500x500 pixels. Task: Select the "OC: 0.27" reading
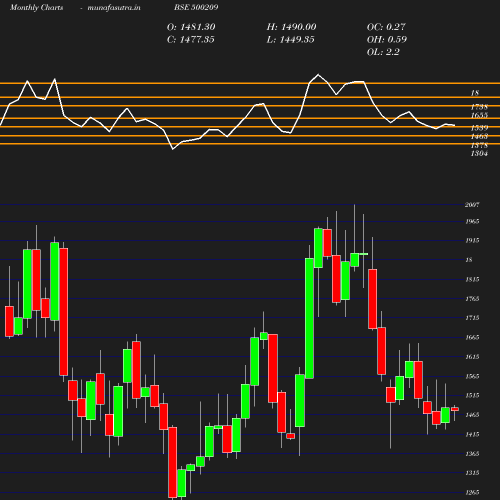386,27
